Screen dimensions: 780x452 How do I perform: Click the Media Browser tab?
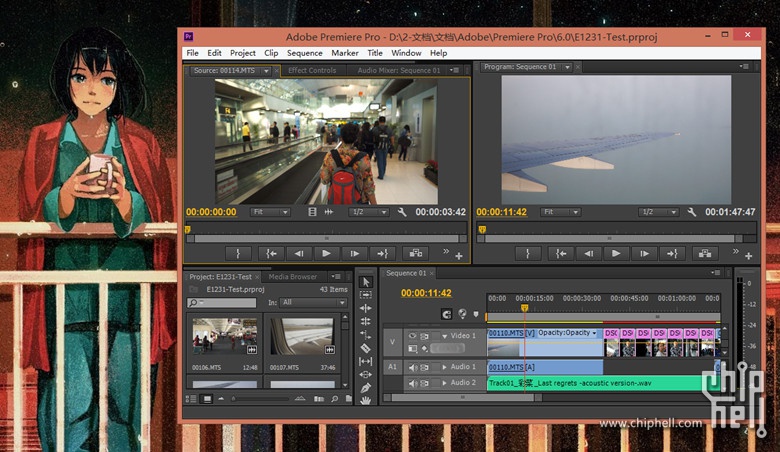292,277
